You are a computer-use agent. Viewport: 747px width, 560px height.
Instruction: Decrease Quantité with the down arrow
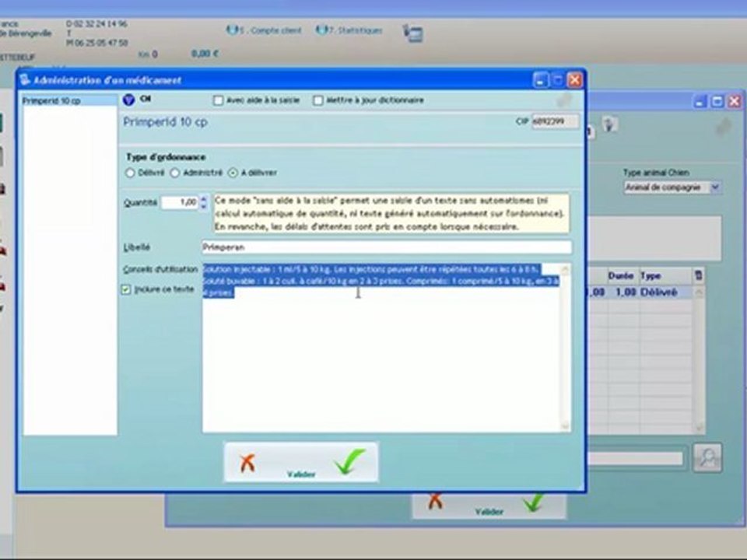click(x=204, y=205)
